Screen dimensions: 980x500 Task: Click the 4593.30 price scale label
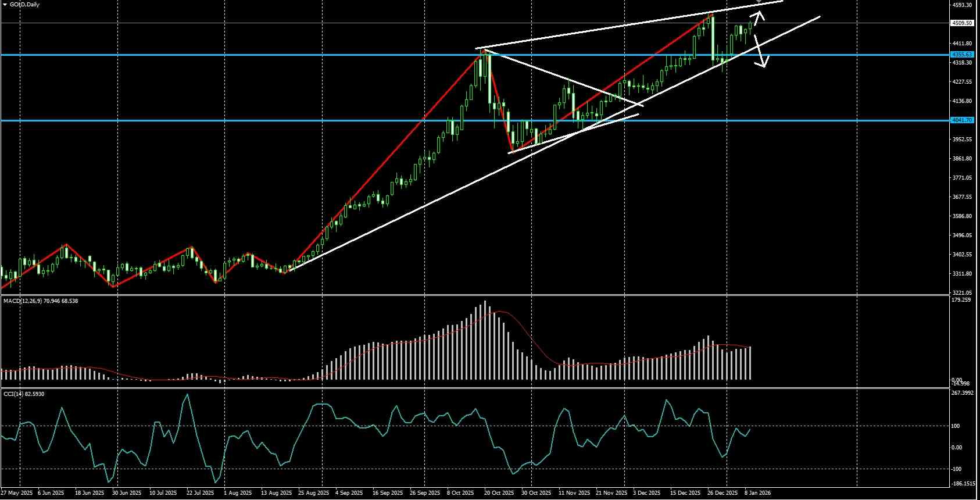coord(962,5)
